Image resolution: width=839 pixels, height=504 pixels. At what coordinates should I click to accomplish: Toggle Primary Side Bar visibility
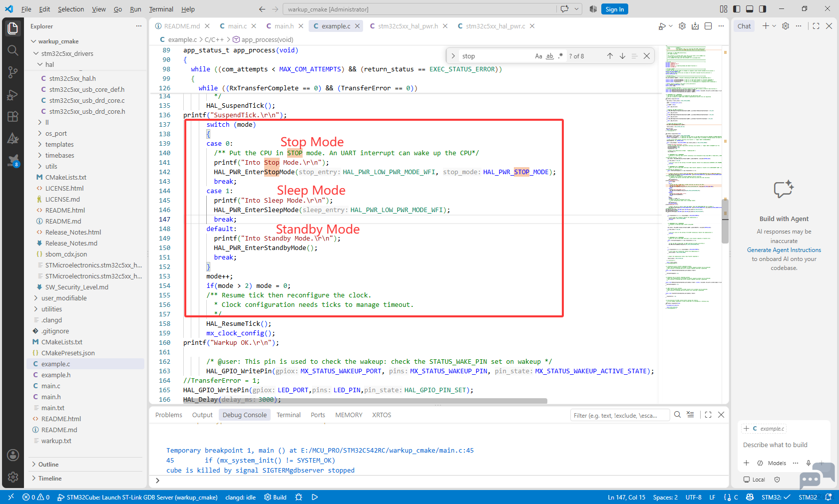coord(737,9)
